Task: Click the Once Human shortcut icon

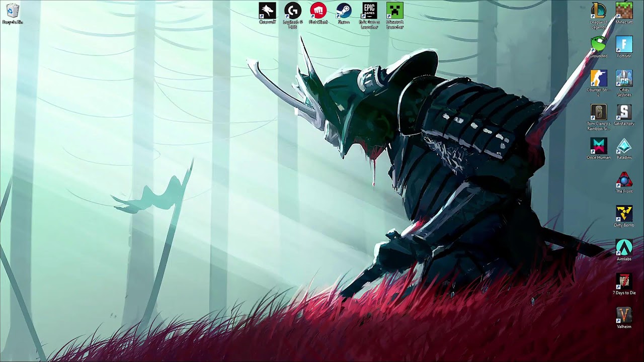Action: tap(598, 146)
